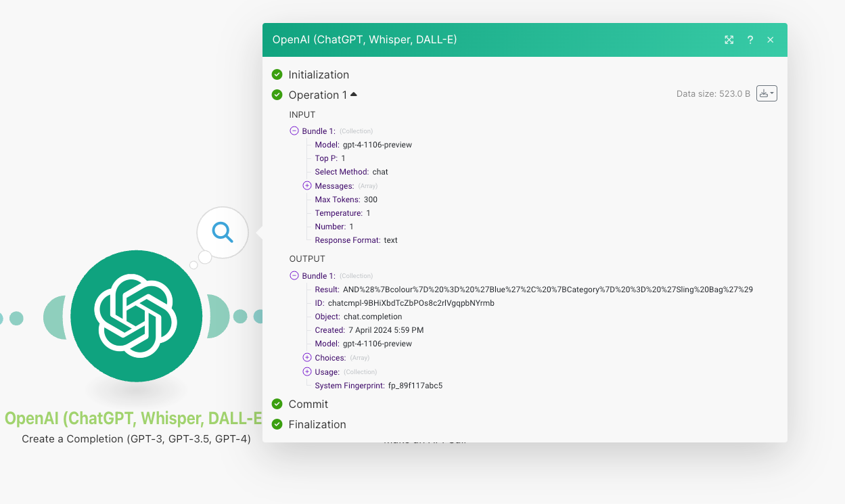Collapse the OUTPUT Bundle 1 collection
Image resolution: width=845 pixels, height=504 pixels.
click(294, 276)
